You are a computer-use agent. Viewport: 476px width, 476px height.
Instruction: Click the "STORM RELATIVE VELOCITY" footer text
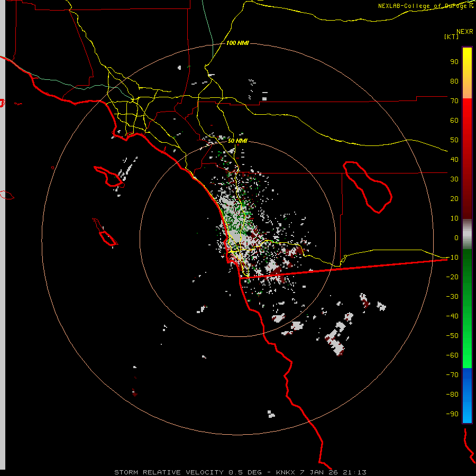(x=169, y=472)
